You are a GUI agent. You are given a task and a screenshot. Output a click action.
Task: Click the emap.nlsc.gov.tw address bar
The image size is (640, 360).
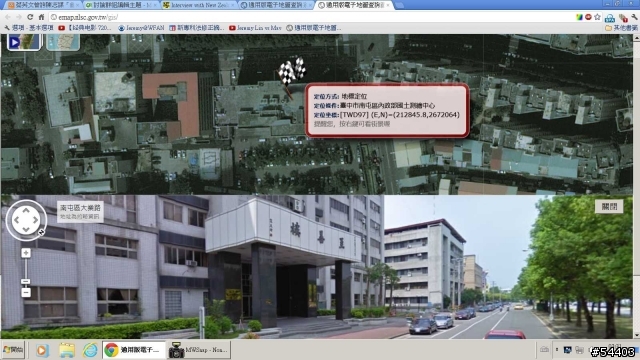(310, 17)
